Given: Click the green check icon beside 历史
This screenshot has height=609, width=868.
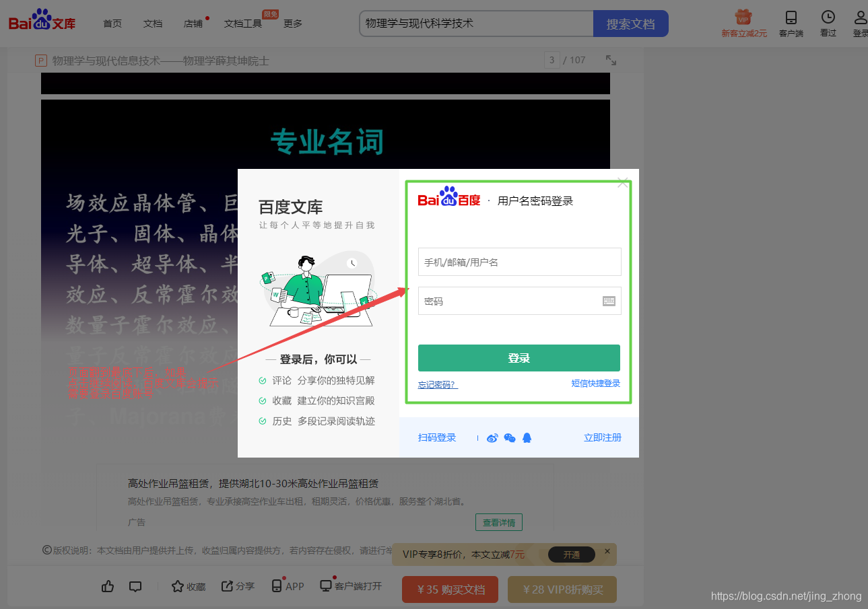Looking at the screenshot, I should pyautogui.click(x=263, y=421).
